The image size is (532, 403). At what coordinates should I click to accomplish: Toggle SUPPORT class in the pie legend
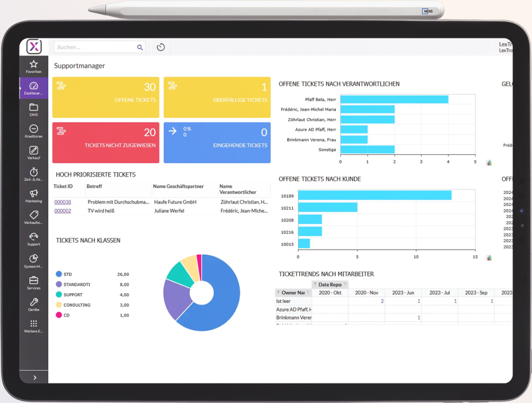[x=72, y=295]
